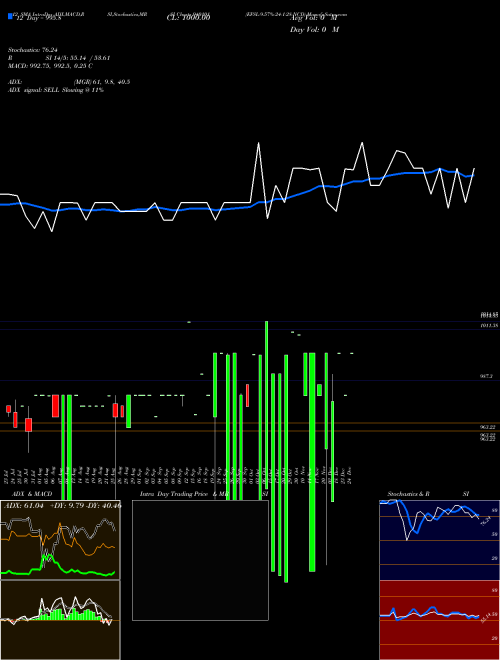Click the 76.24 value tag in the Stochastics panel
The width and height of the screenshot is (500, 660).
coord(486,521)
